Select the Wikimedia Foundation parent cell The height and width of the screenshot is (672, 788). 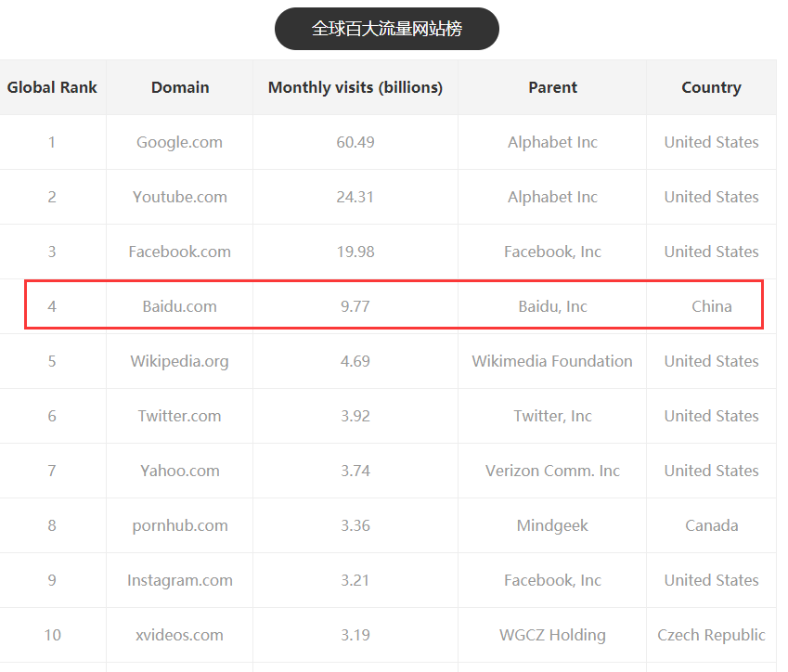coord(552,361)
